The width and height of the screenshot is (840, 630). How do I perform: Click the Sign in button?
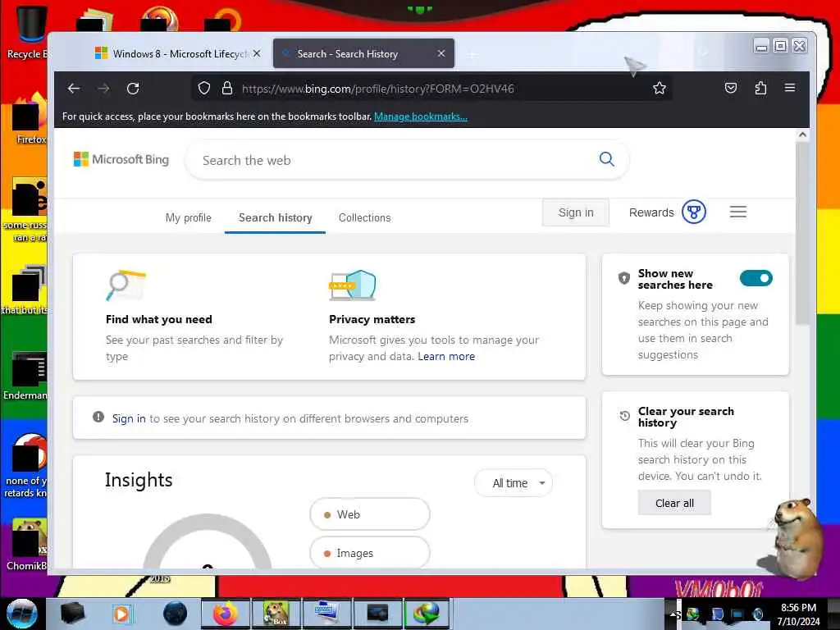[x=576, y=212]
